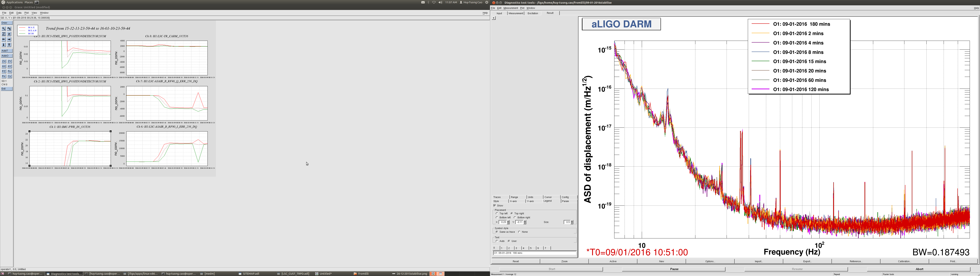Image resolution: width=980 pixels, height=276 pixels.
Task: Click the show-desktop icon in bottom taskbar
Action: pyautogui.click(x=2, y=273)
